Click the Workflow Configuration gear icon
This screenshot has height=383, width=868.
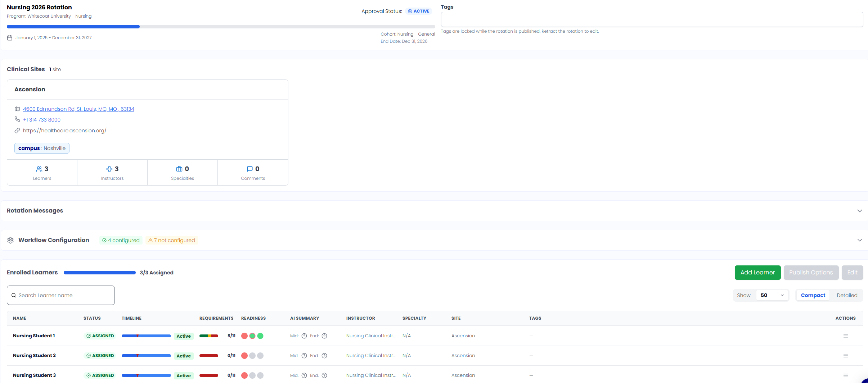10,240
